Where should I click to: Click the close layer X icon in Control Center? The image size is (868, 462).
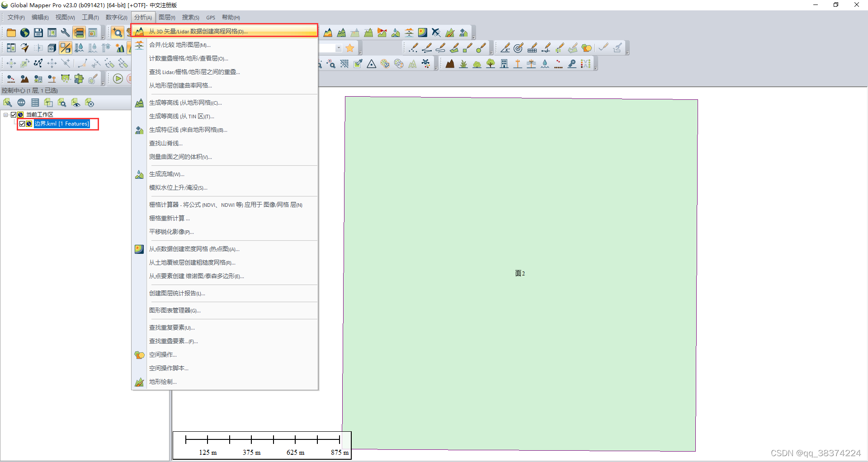pyautogui.click(x=89, y=103)
